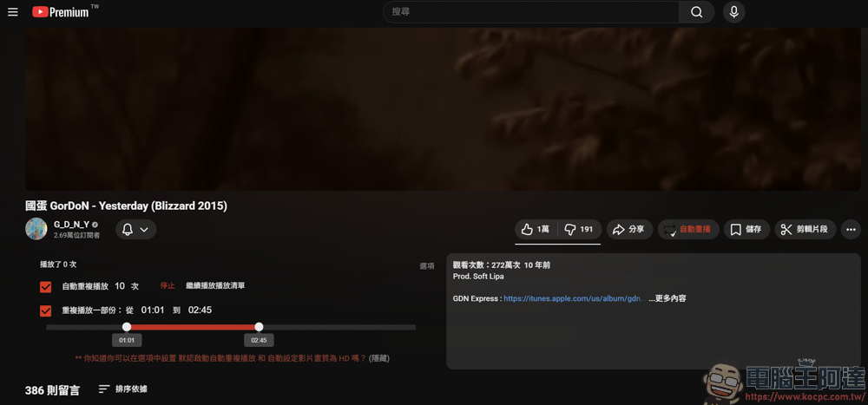Viewport: 868px width, 405px height.
Task: Click the search magnifier button
Action: point(696,11)
